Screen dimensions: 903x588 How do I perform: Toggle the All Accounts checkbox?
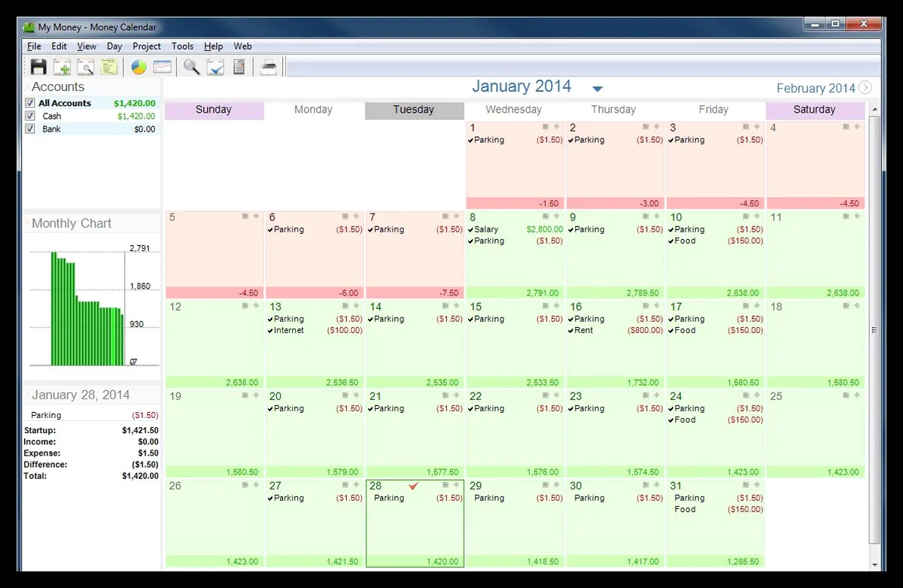pos(30,103)
